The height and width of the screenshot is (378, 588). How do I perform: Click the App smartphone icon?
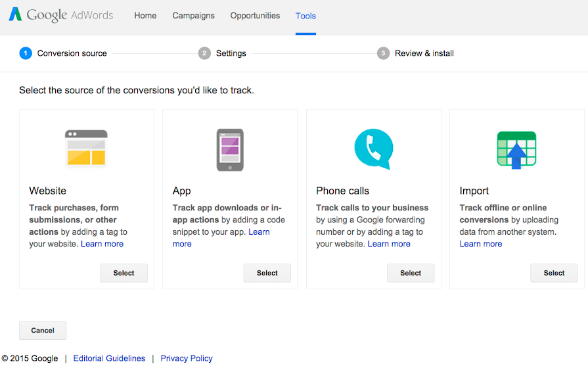(230, 150)
